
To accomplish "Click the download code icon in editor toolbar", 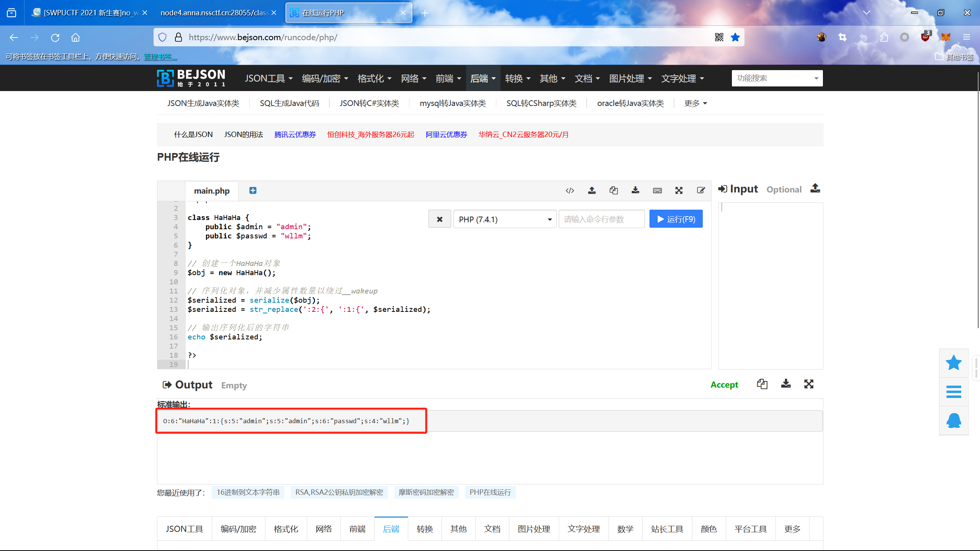I will click(x=635, y=190).
